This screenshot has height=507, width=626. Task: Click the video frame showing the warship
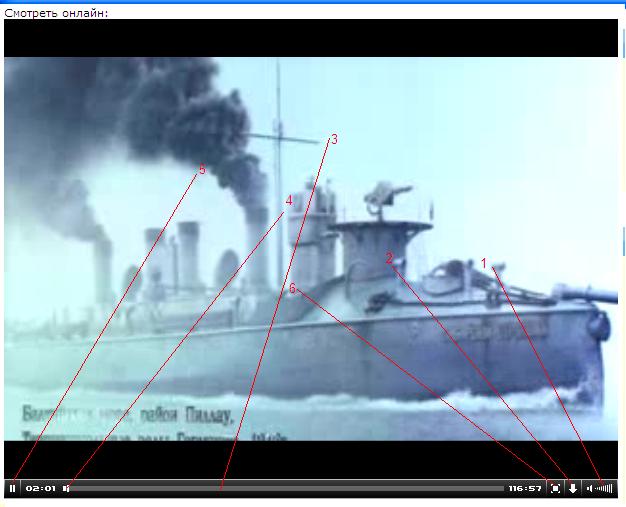point(311,249)
